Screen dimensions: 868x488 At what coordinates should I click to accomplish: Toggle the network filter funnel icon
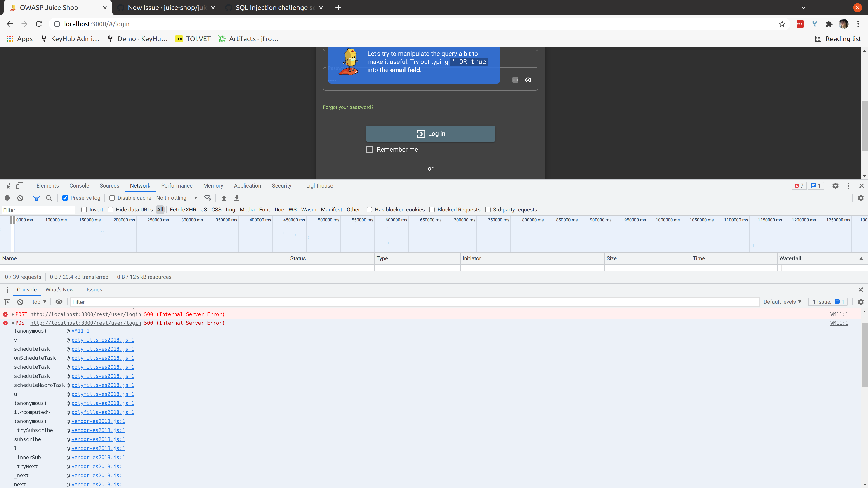tap(36, 198)
